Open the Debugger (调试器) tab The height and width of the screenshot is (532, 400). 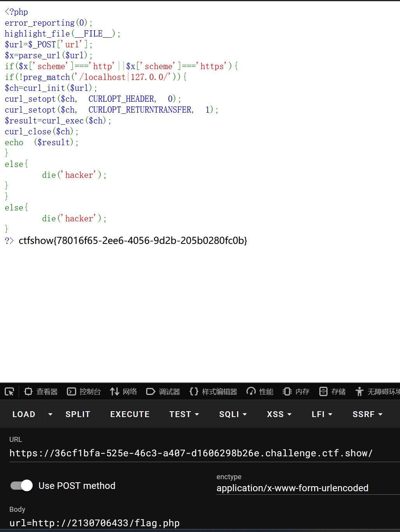pos(163,391)
